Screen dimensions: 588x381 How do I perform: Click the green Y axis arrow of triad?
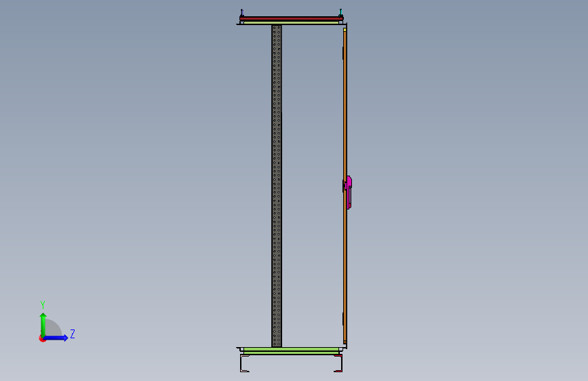pyautogui.click(x=43, y=324)
